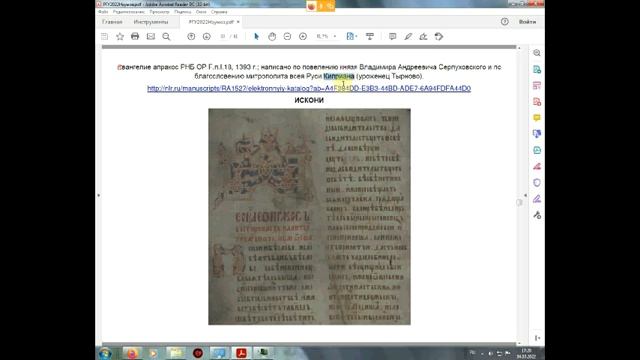Screen dimensions: 640x360
Task: Open the search tool in right panel
Action: (x=537, y=53)
